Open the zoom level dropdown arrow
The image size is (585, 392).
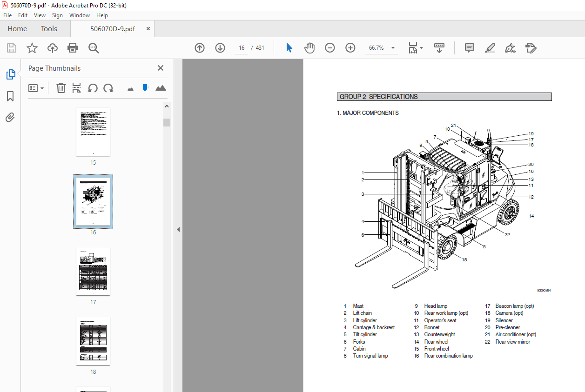393,48
